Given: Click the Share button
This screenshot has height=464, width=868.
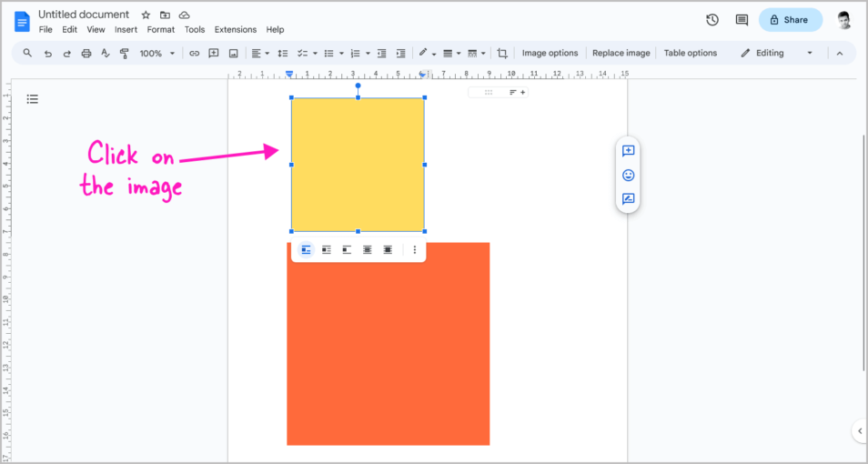Looking at the screenshot, I should pos(791,20).
